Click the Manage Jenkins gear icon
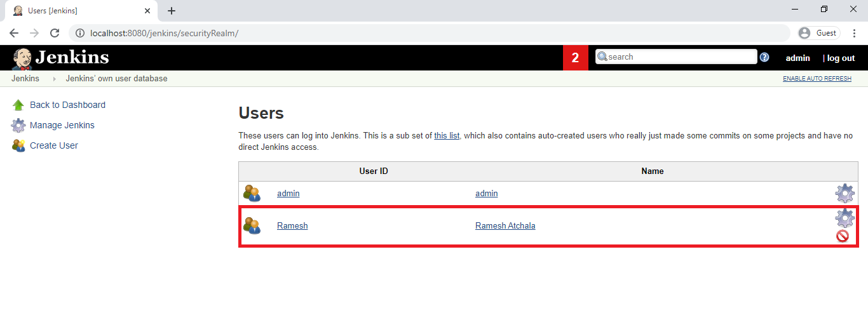This screenshot has height=334, width=868. tap(18, 125)
